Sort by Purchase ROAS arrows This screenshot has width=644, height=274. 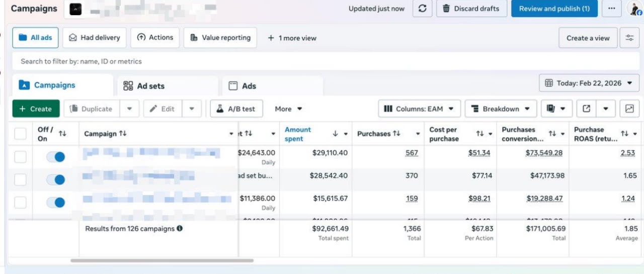(x=625, y=134)
